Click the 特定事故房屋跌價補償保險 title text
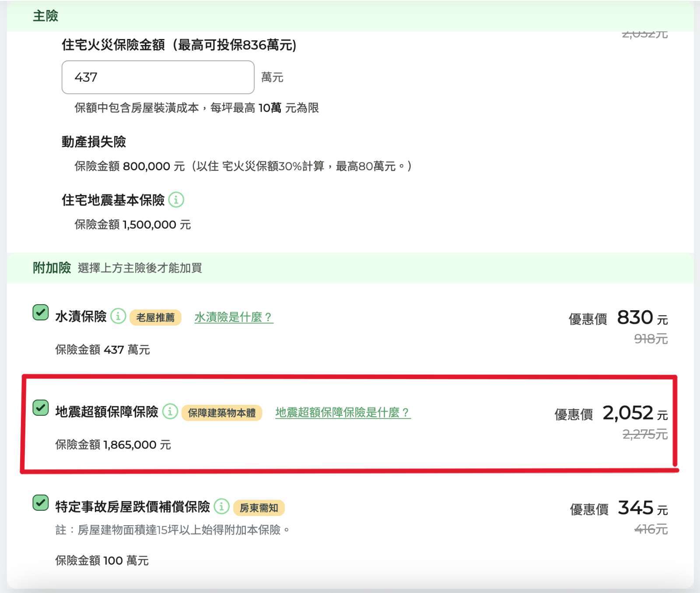Viewport: 700px width, 593px height. (133, 507)
